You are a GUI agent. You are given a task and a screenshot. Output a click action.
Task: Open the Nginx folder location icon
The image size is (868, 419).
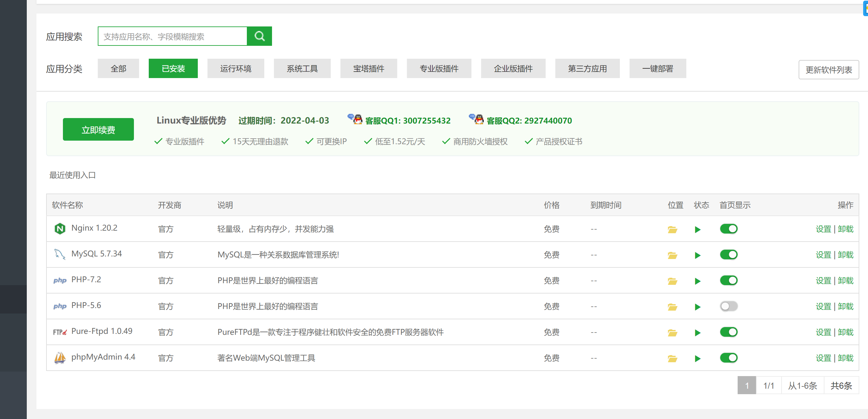pos(672,229)
